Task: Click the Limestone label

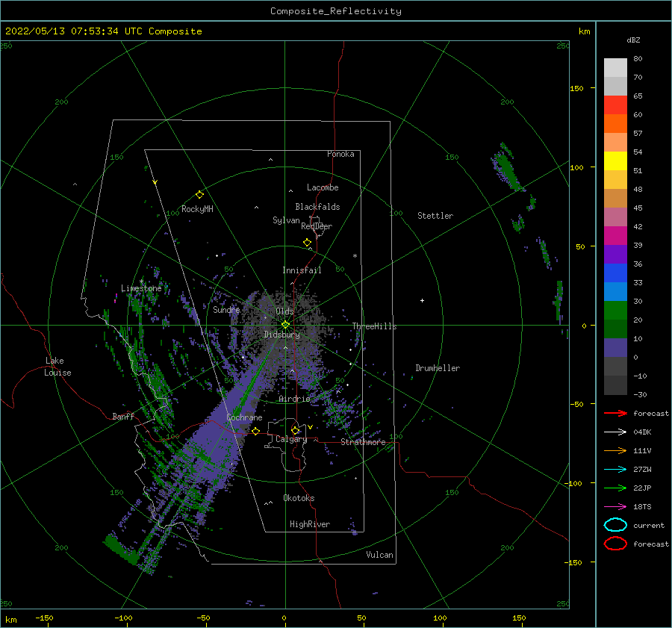Action: coord(141,288)
